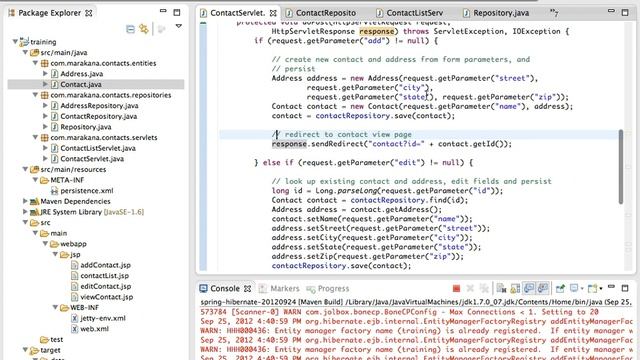Image resolution: width=640 pixels, height=360 pixels.
Task: Select ContactServlet.java in Package Explorer tree
Action: [92, 158]
